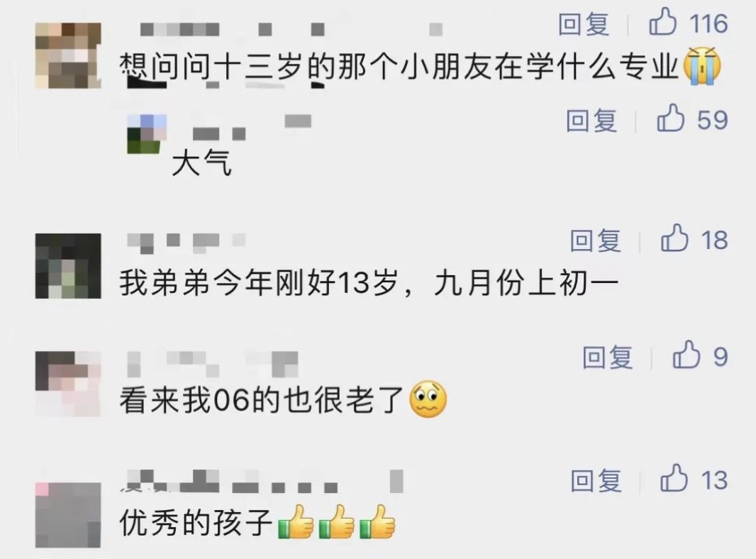Open avatar of the '大气' replier
Viewport: 756px width, 559px height.
click(x=147, y=134)
